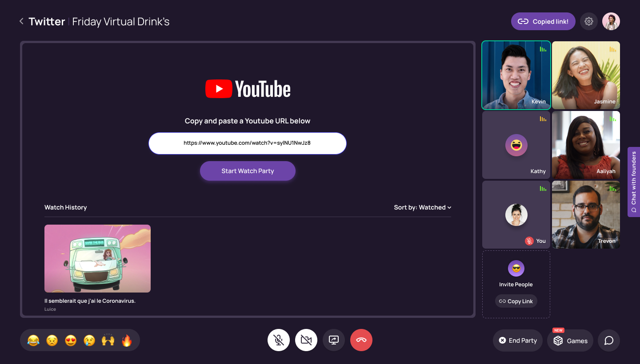Click the video title 'Il semblerait que j'ai le Coronavirus.'
Image resolution: width=640 pixels, height=364 pixels.
pyautogui.click(x=90, y=301)
